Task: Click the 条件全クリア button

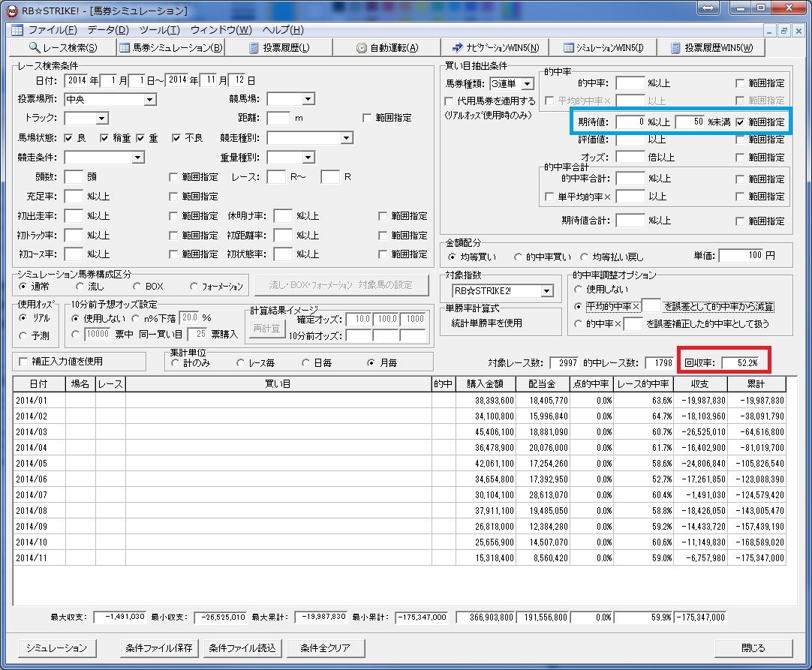Action: point(325,647)
